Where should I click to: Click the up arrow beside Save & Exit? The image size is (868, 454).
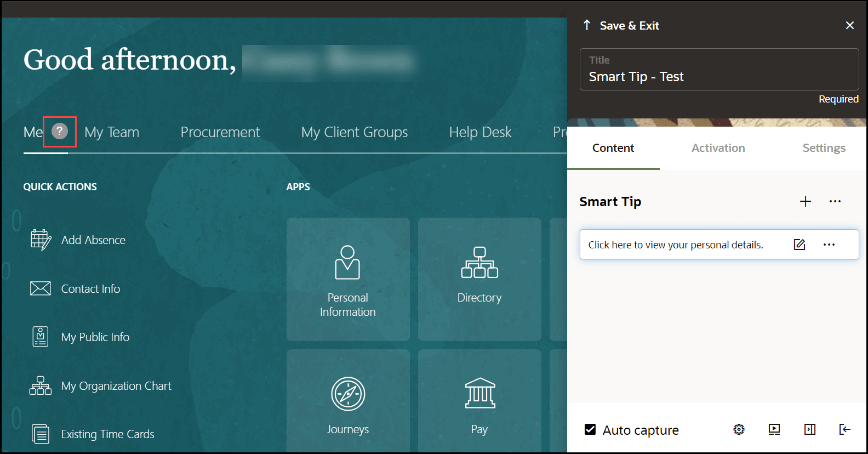pyautogui.click(x=587, y=25)
